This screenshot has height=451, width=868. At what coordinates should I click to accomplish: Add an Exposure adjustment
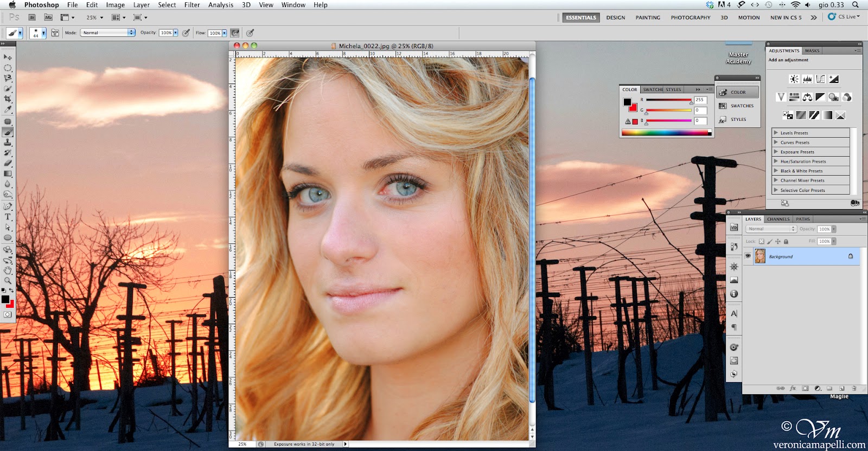click(x=834, y=79)
